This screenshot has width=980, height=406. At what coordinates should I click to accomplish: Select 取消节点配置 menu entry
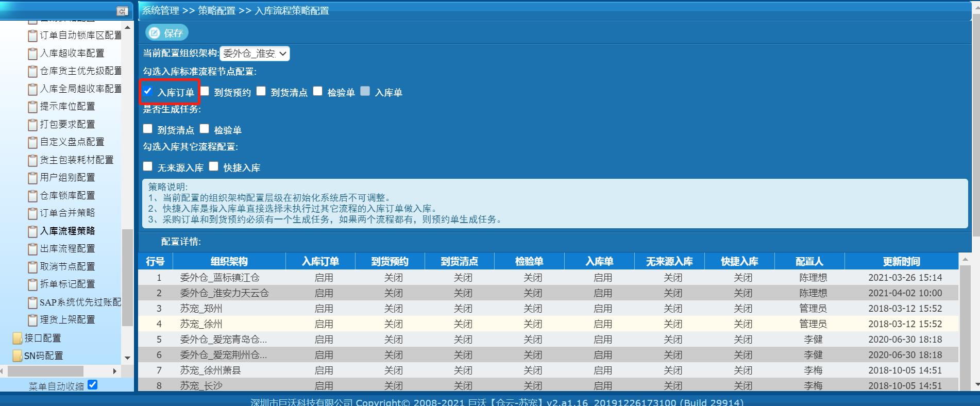[67, 267]
